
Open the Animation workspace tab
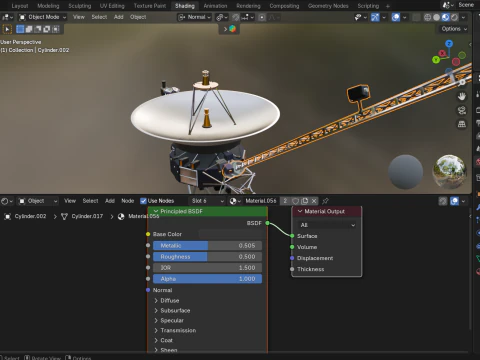click(215, 6)
